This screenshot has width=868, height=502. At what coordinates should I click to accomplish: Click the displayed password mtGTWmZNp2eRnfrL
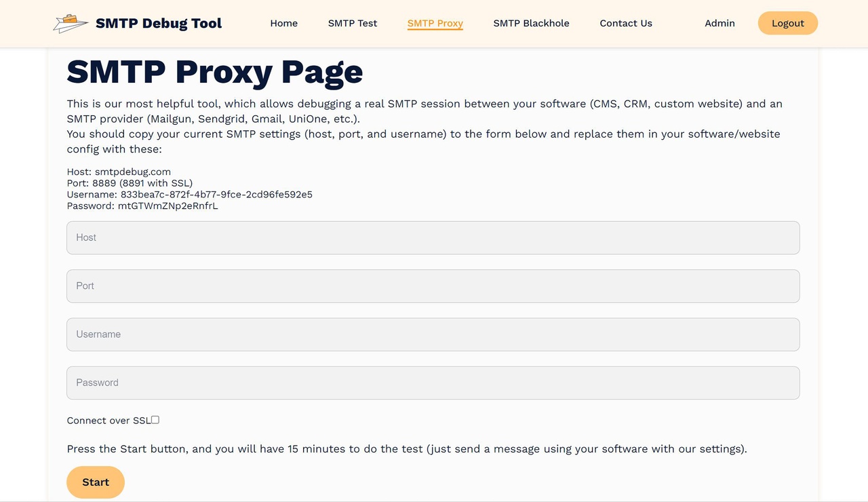point(168,206)
